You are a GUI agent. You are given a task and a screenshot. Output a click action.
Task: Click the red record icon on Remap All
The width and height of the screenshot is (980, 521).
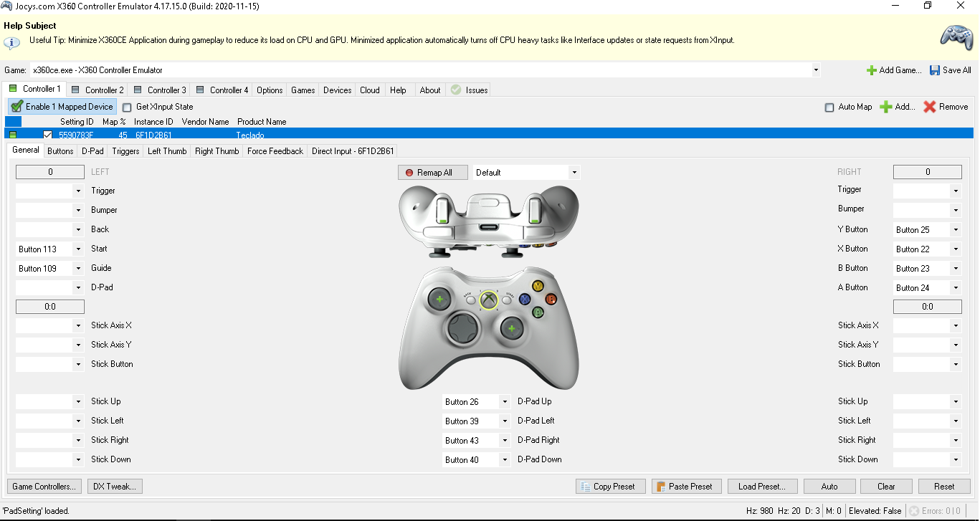coord(409,173)
